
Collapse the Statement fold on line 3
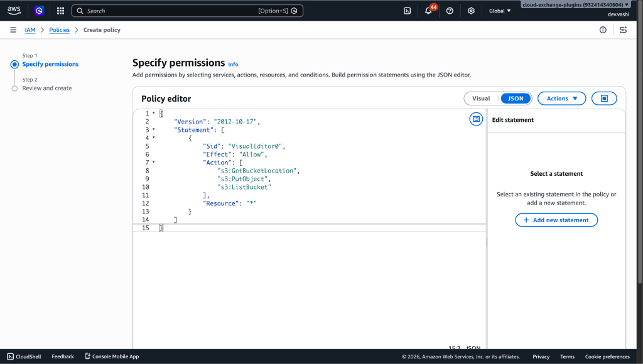pyautogui.click(x=154, y=129)
